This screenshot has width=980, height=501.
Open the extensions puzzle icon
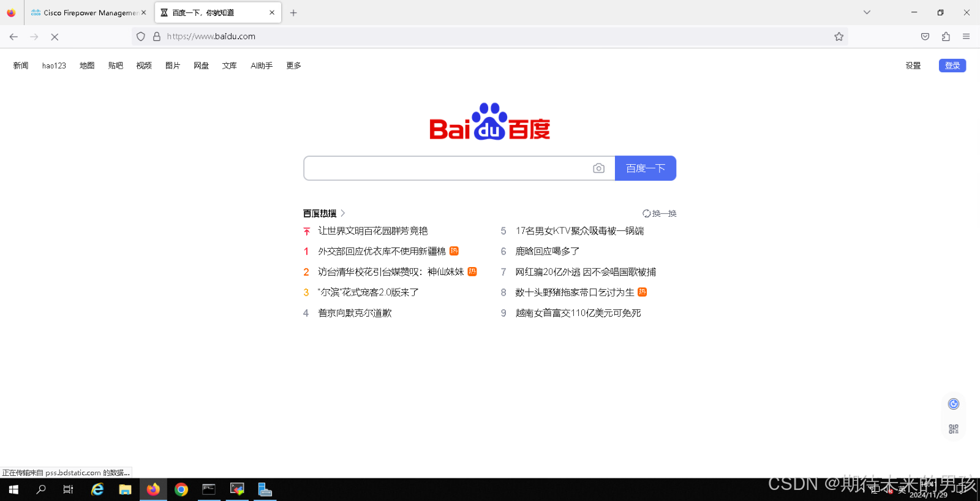[x=946, y=37]
